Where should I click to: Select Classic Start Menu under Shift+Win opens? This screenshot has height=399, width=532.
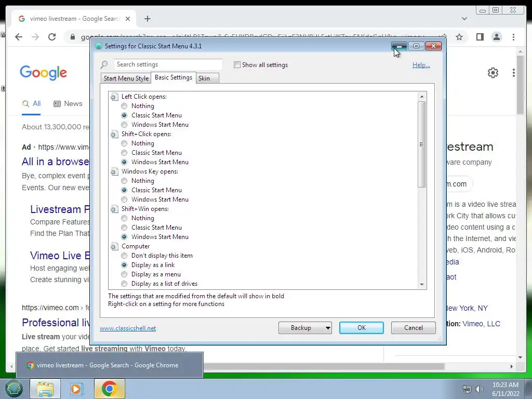[x=124, y=228]
